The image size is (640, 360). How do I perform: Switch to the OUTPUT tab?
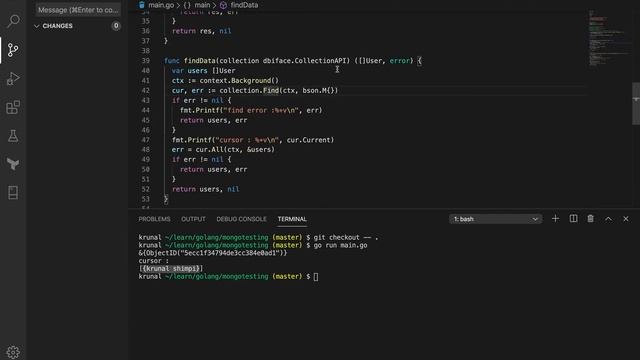click(x=193, y=219)
